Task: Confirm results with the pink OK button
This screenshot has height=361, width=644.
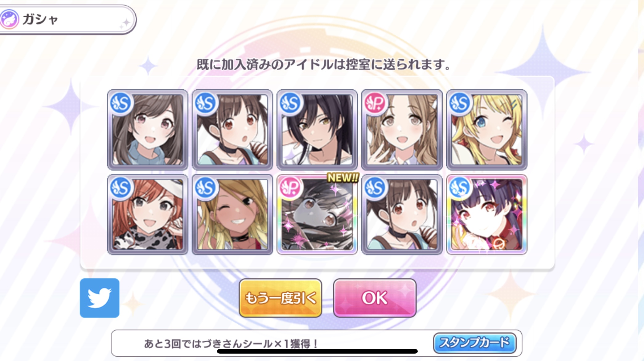Action: [375, 298]
